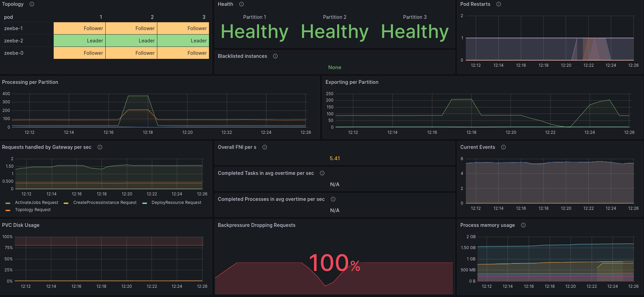Click zeebe-0 Follower cell for partition 3

183,53
